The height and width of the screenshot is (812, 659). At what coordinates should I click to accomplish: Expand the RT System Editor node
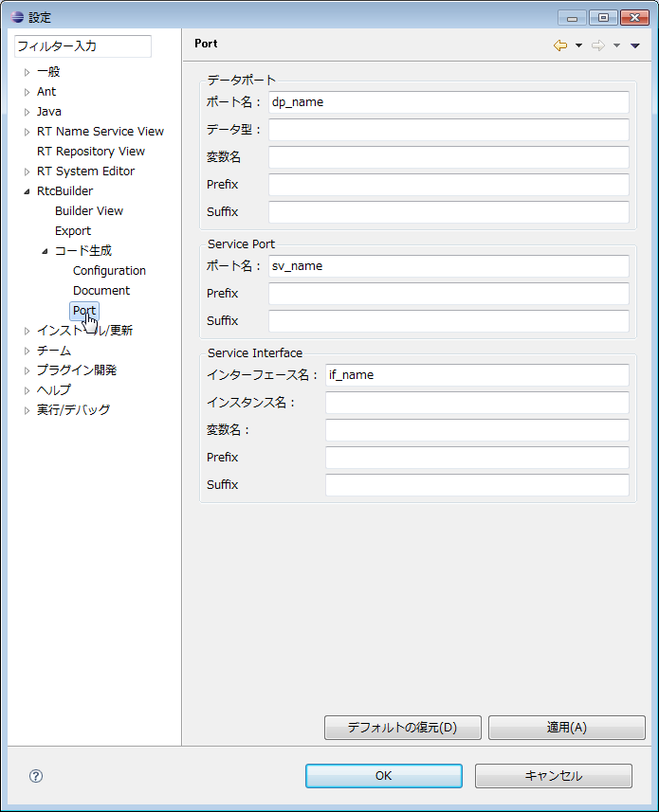coord(27,171)
